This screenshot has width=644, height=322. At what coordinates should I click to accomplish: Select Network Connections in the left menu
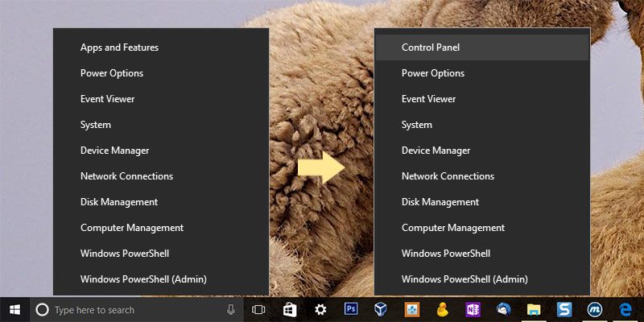[126, 176]
